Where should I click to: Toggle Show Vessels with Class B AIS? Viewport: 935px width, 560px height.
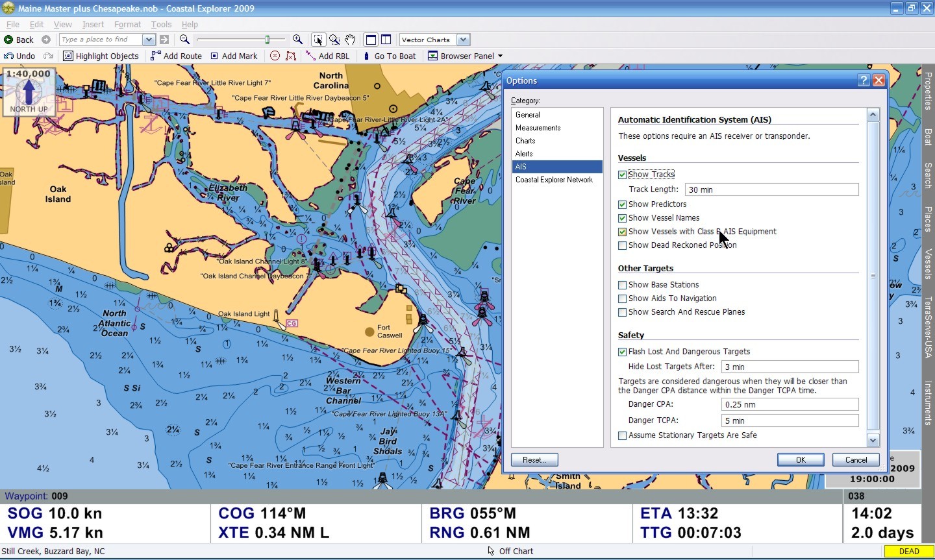pos(622,232)
